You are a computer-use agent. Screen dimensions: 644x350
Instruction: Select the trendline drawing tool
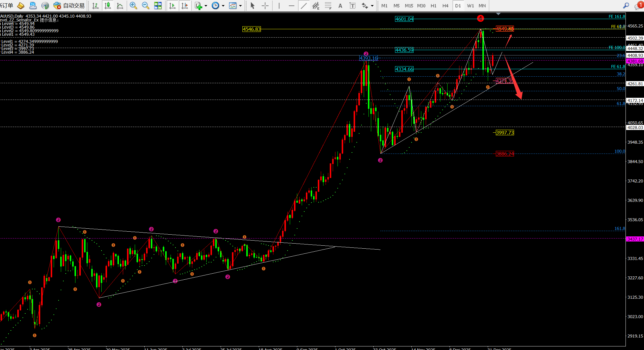pyautogui.click(x=304, y=6)
